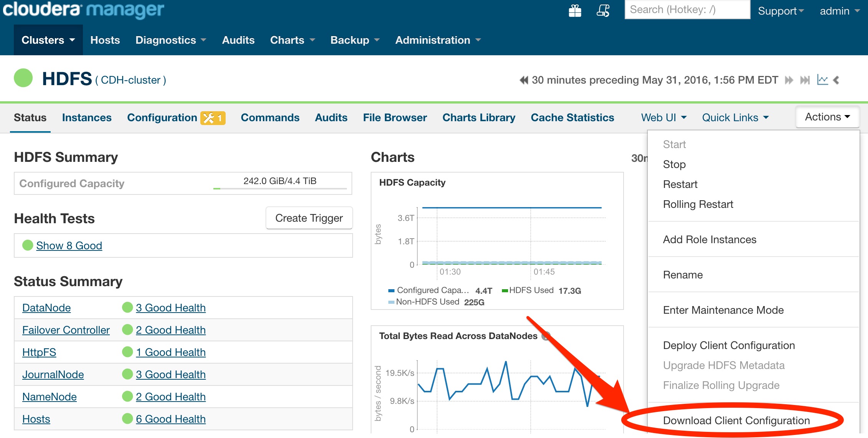Open the running commands icon
This screenshot has width=868, height=438.
click(603, 11)
